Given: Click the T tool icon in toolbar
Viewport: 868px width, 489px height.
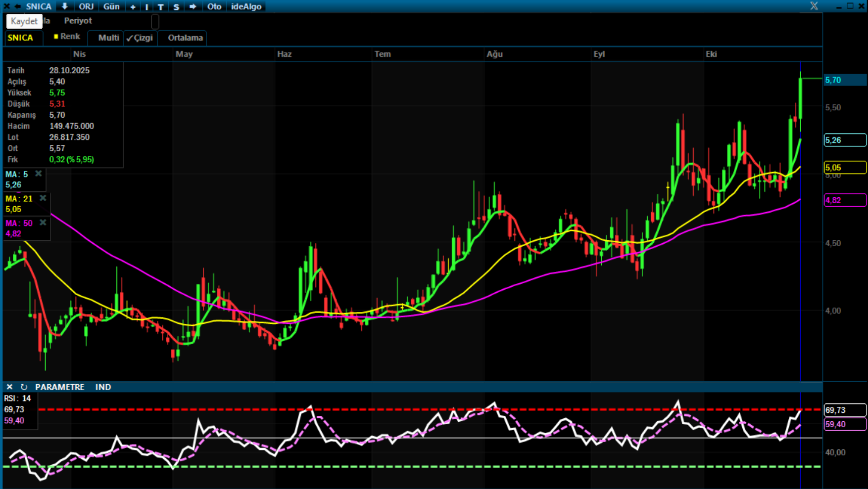Looking at the screenshot, I should click(160, 7).
